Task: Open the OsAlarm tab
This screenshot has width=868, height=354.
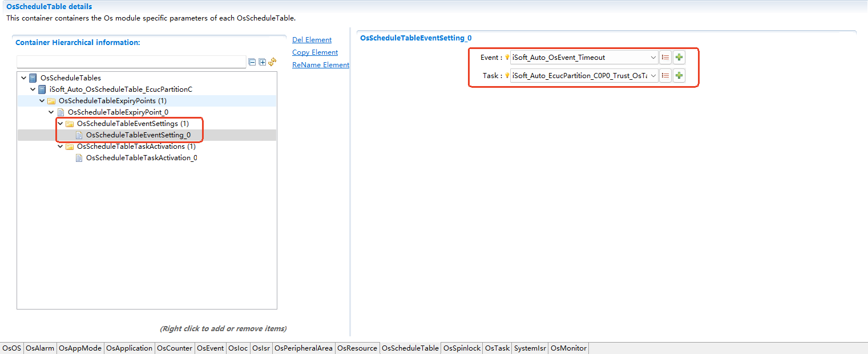Action: (40, 348)
